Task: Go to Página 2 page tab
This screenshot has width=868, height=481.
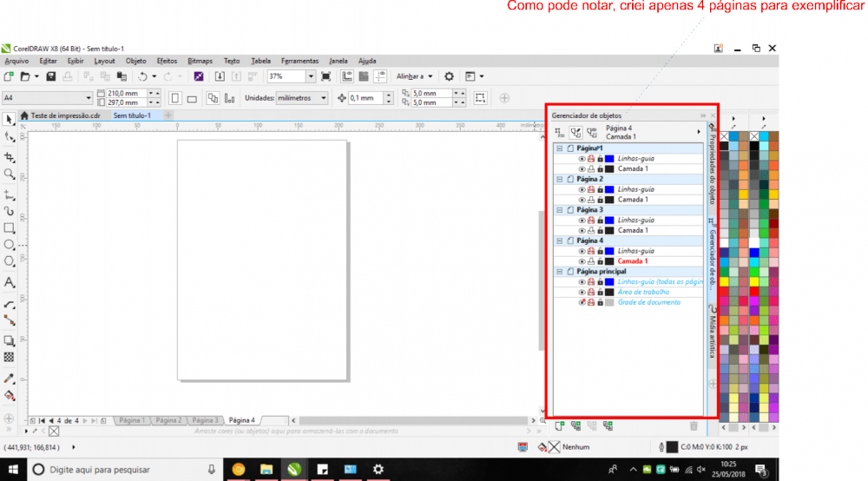Action: [x=168, y=420]
